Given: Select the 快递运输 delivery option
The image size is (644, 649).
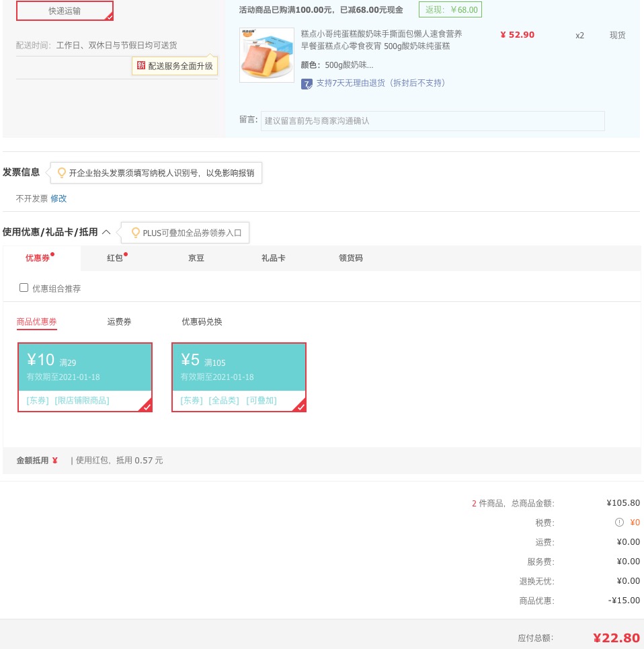Looking at the screenshot, I should 65,11.
